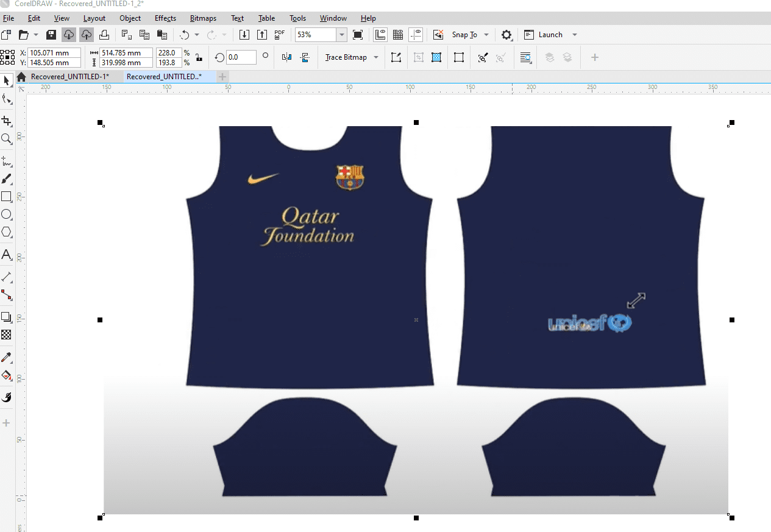Toggle snap off button

(x=438, y=35)
